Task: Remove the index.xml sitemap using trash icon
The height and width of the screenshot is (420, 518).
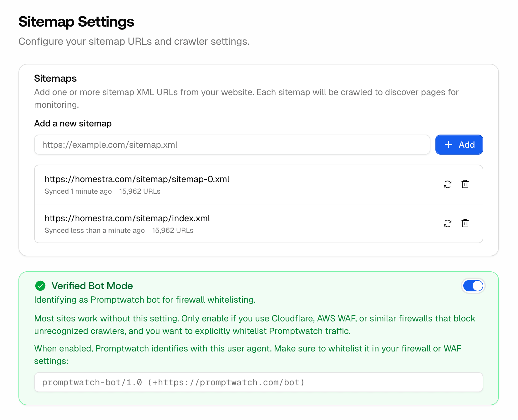Action: click(x=465, y=223)
